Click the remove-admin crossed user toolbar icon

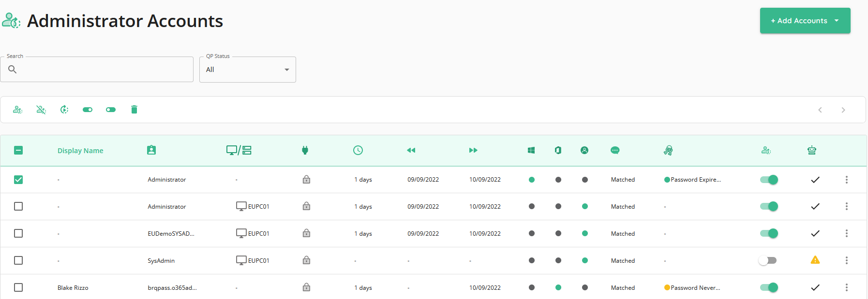pos(41,110)
